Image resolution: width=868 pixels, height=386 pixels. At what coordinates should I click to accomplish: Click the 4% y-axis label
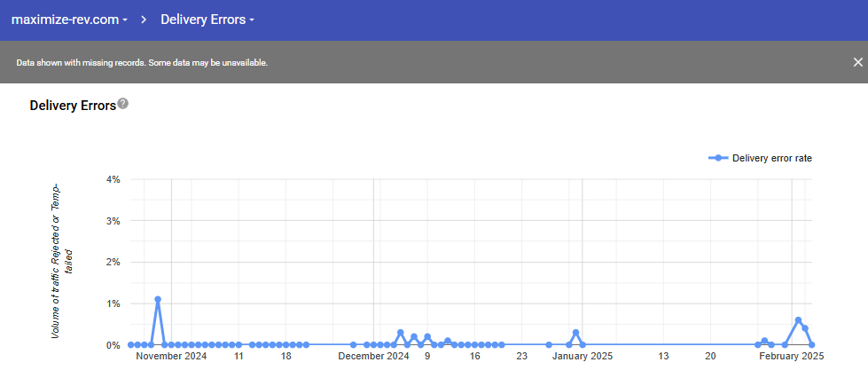pyautogui.click(x=113, y=179)
